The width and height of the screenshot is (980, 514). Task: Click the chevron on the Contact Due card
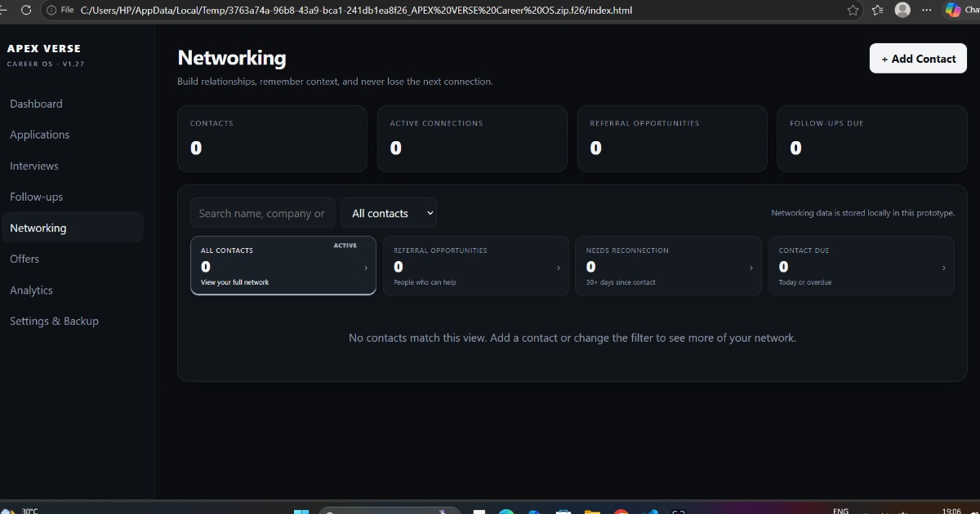tap(944, 268)
